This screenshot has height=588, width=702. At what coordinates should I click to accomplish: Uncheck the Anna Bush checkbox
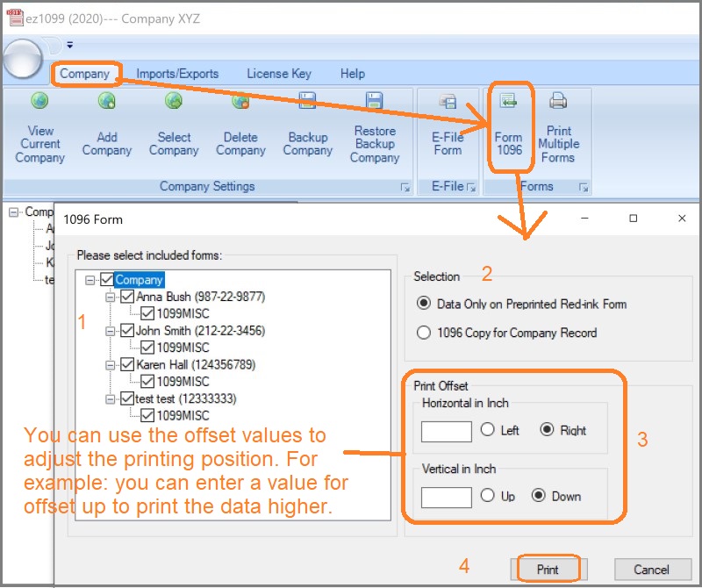(127, 297)
